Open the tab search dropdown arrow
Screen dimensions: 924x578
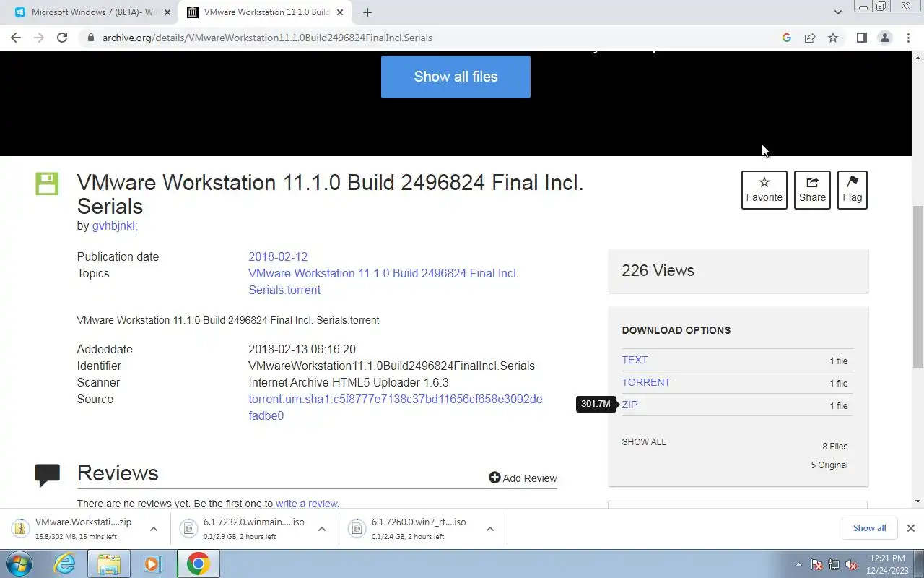pos(837,12)
